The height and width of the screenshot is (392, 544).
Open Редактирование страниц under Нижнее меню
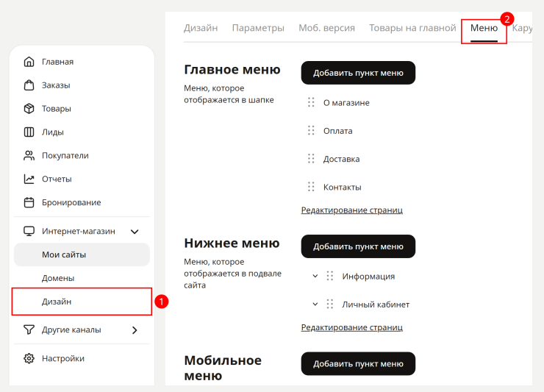352,327
